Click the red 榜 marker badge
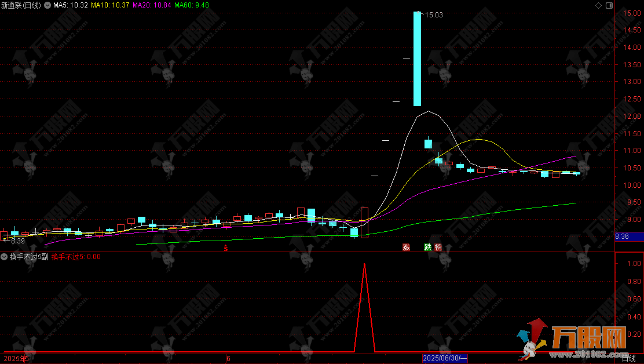644x364 pixels. pos(438,247)
